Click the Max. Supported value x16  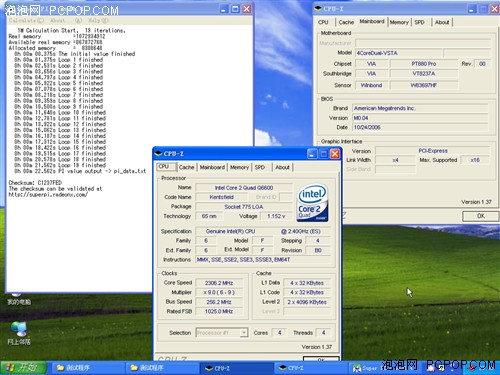(x=475, y=160)
